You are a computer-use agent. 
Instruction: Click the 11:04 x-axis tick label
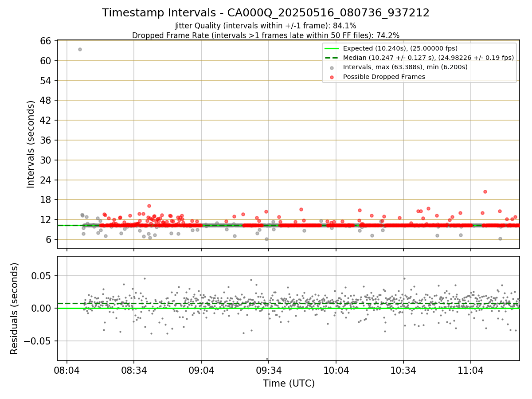[470, 370]
